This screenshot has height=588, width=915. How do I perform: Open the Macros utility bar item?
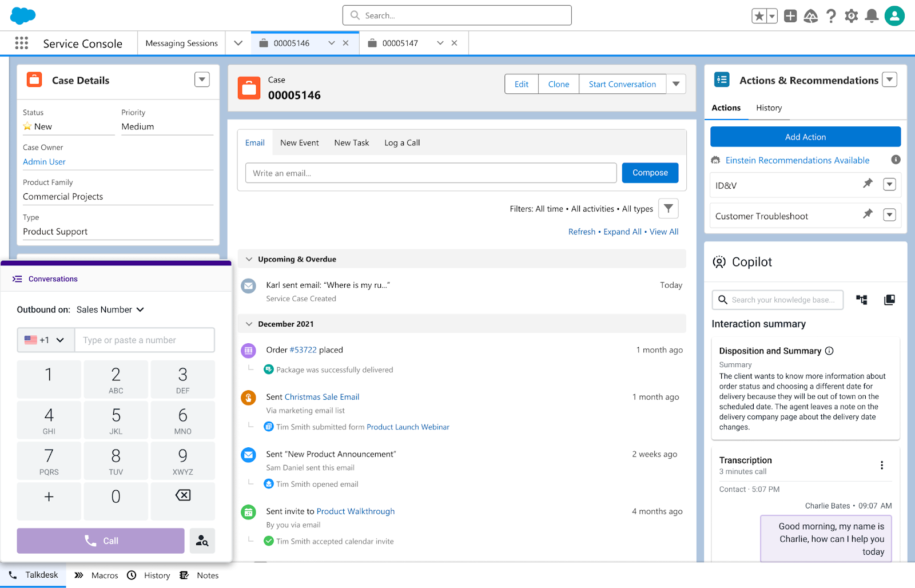pos(96,575)
